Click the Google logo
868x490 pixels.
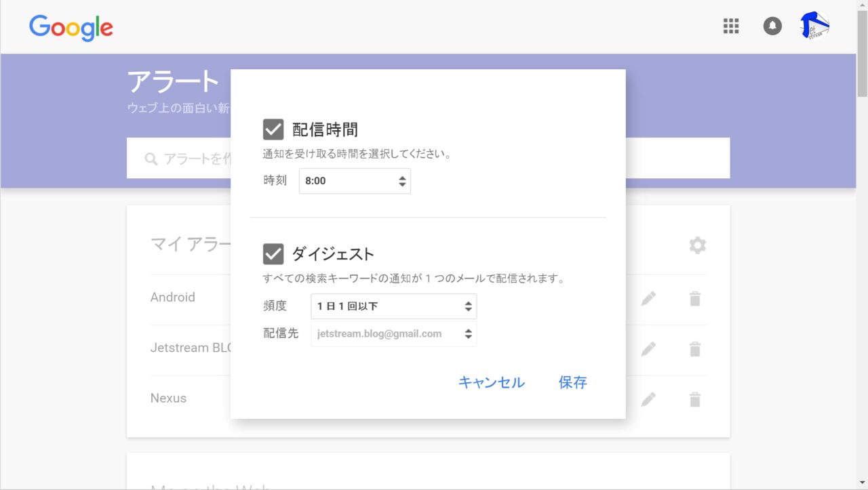point(71,28)
